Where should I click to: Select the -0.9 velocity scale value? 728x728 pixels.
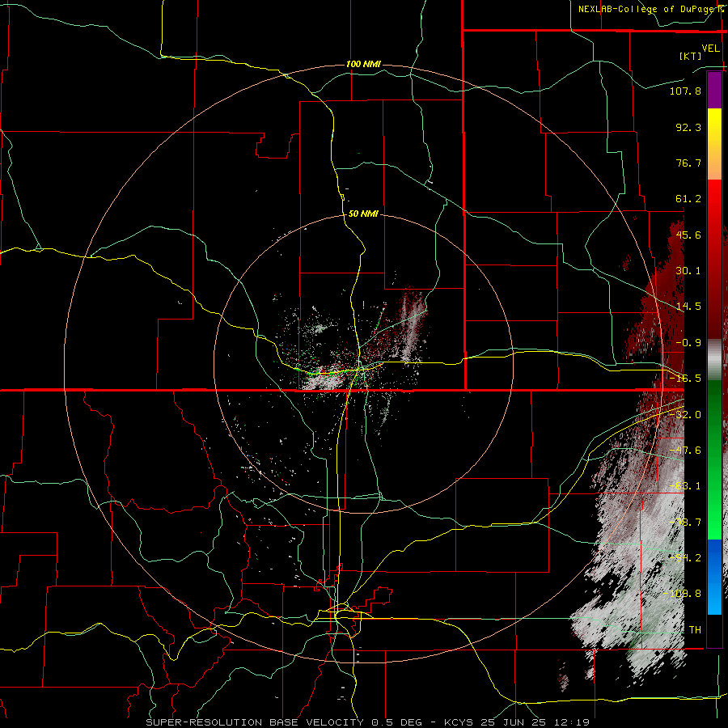pyautogui.click(x=688, y=343)
